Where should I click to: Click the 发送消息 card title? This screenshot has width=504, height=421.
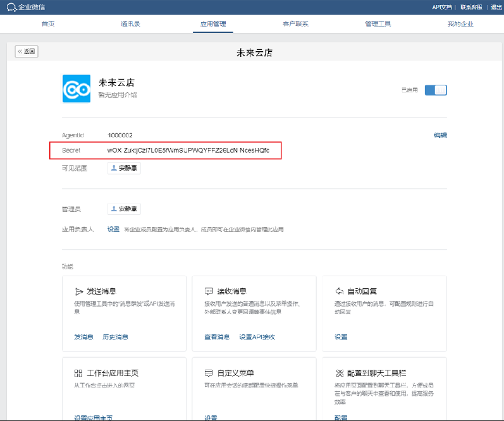pyautogui.click(x=101, y=291)
